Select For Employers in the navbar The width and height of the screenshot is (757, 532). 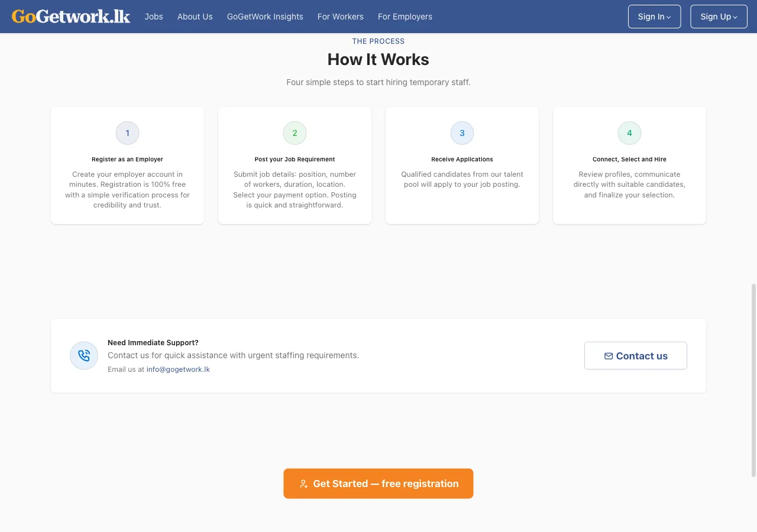405,17
